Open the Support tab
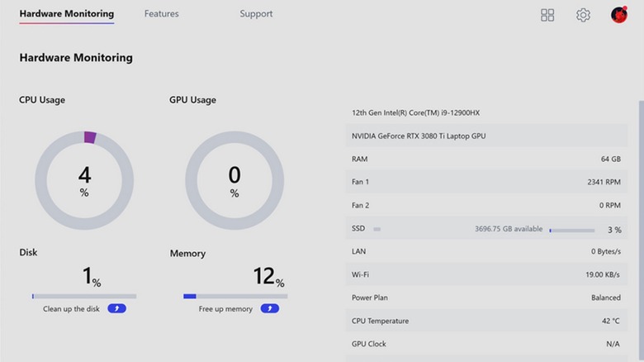This screenshot has height=362, width=644. pyautogui.click(x=256, y=14)
